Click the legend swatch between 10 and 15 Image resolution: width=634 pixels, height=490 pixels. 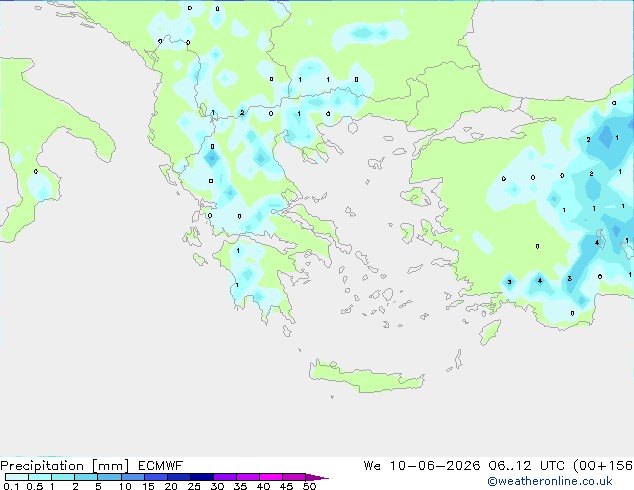133,477
